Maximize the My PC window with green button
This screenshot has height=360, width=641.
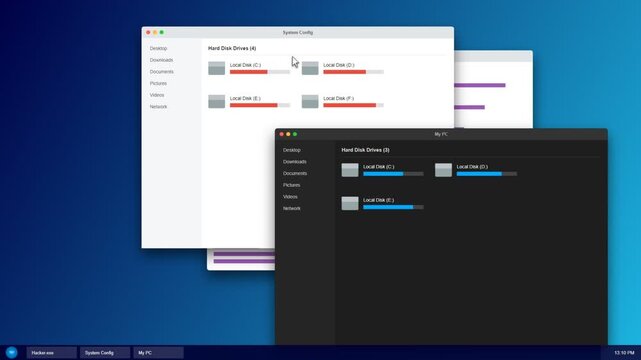pos(295,134)
